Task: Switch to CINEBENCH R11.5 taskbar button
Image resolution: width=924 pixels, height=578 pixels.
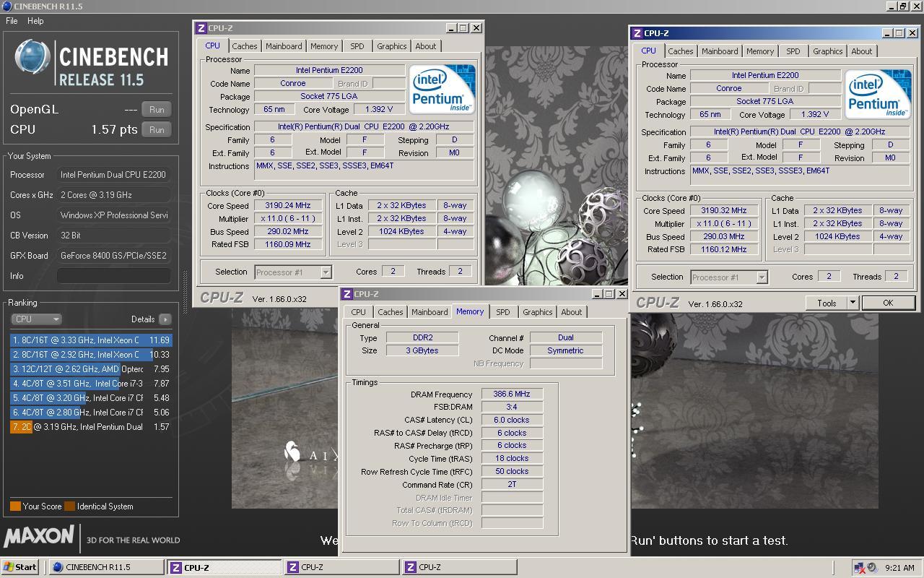Action: click(105, 567)
